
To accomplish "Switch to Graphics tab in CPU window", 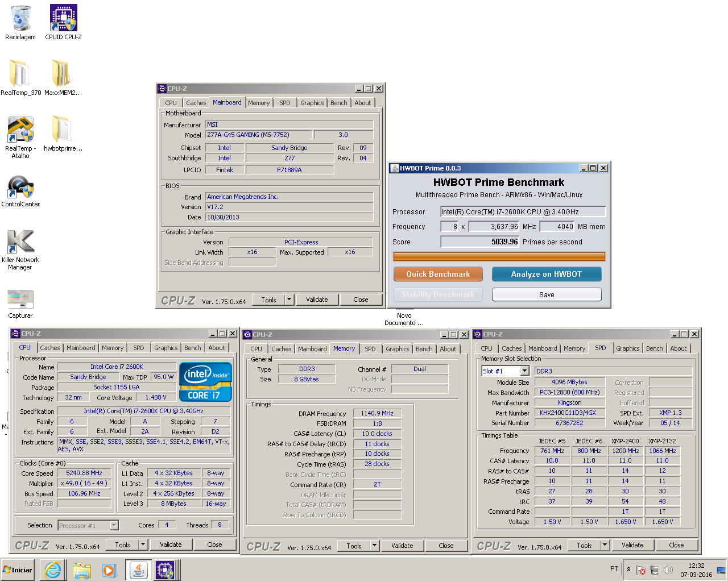I will click(166, 348).
